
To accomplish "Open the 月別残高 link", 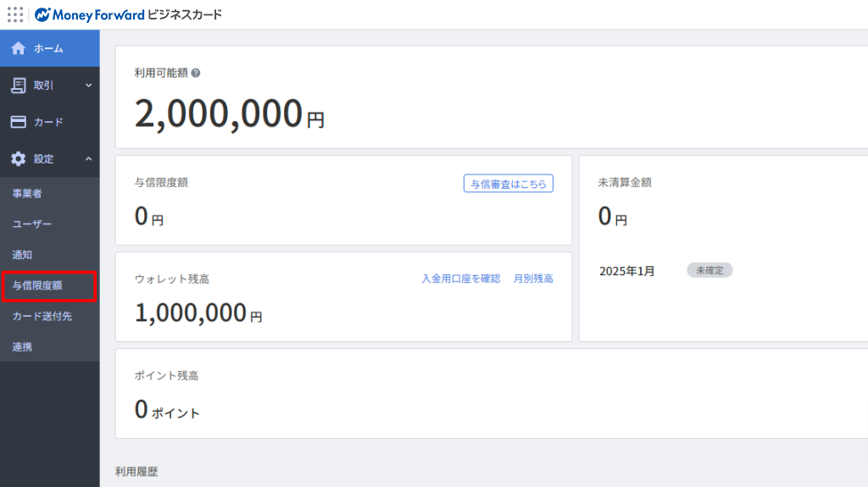I will pos(533,279).
